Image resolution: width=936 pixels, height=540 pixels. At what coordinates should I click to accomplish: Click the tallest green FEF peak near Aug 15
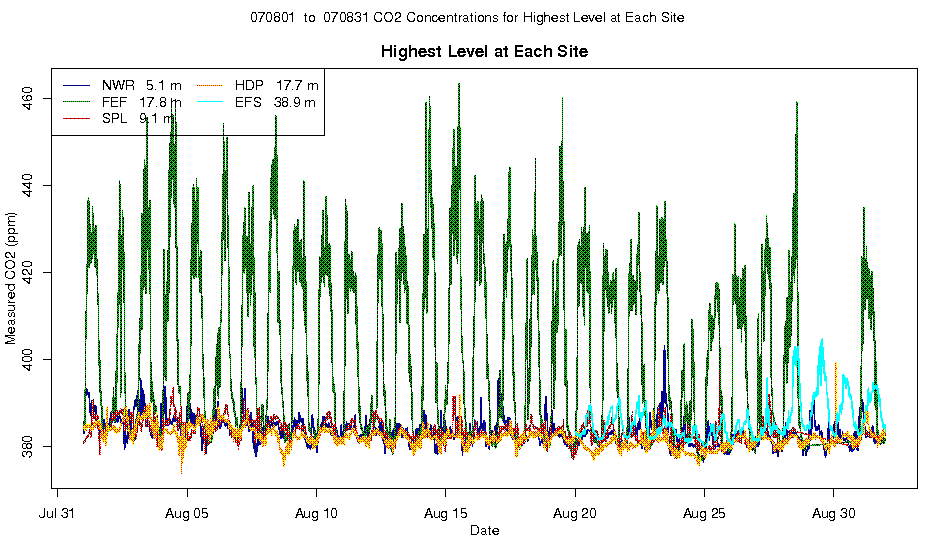coord(459,84)
